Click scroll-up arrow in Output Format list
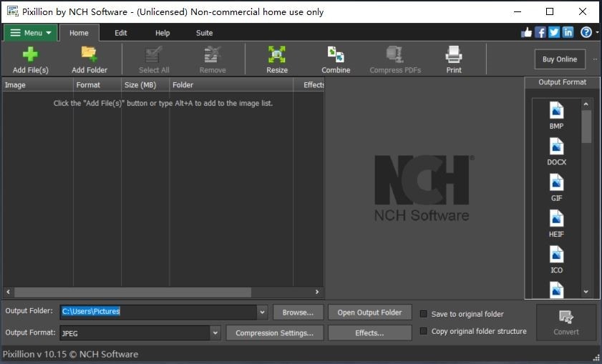The height and width of the screenshot is (364, 602). [586, 104]
